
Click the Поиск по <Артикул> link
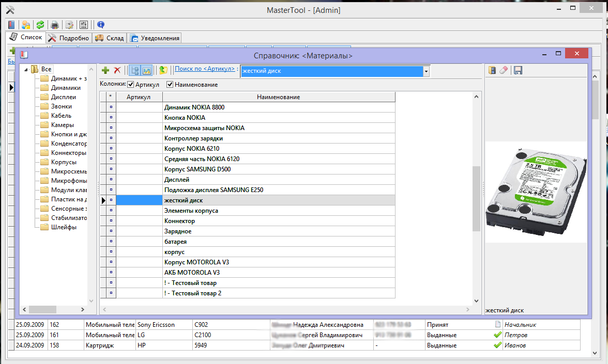[205, 69]
